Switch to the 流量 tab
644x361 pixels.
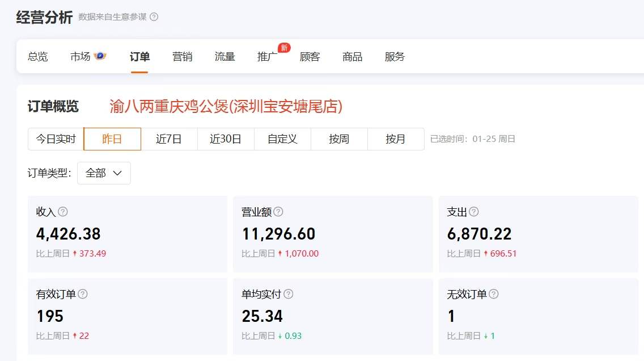tap(224, 57)
